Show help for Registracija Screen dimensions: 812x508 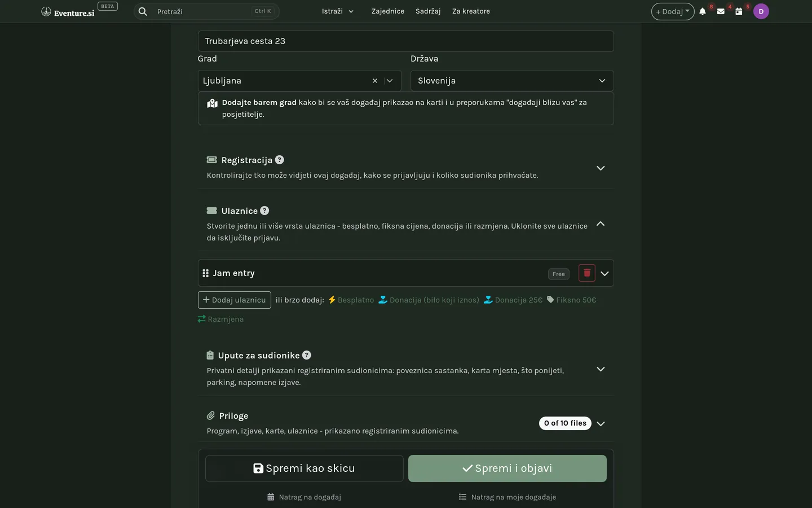(280, 160)
